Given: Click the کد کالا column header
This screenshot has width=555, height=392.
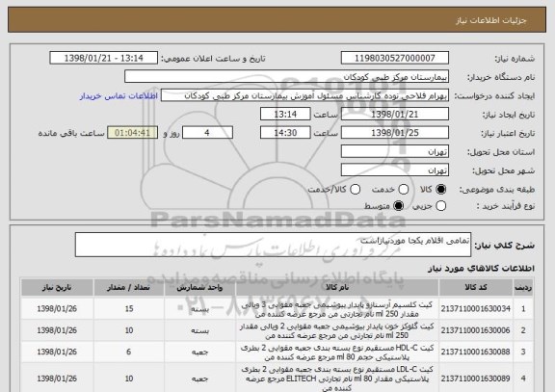Looking at the screenshot, I should click(x=476, y=287).
